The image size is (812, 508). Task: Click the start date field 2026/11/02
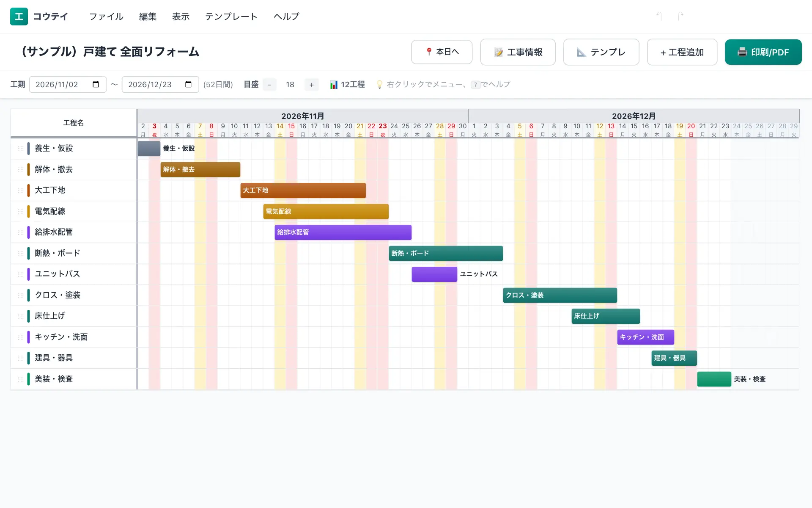coord(68,84)
